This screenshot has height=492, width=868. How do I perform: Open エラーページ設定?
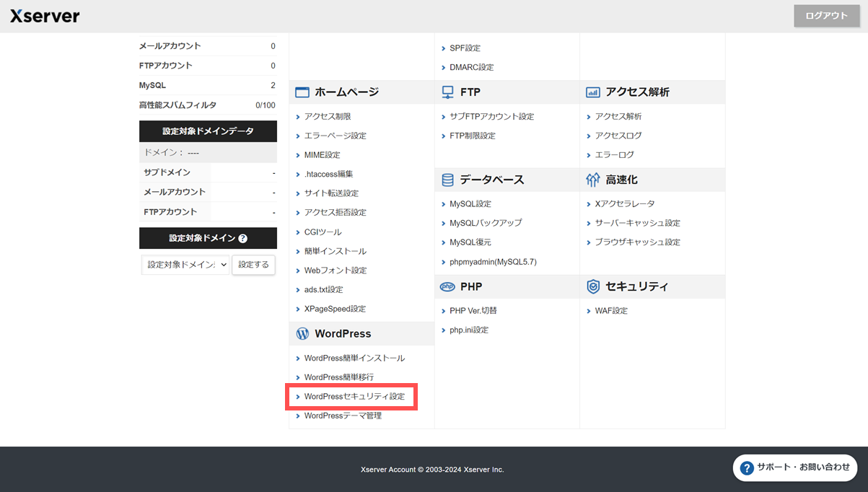click(x=336, y=136)
